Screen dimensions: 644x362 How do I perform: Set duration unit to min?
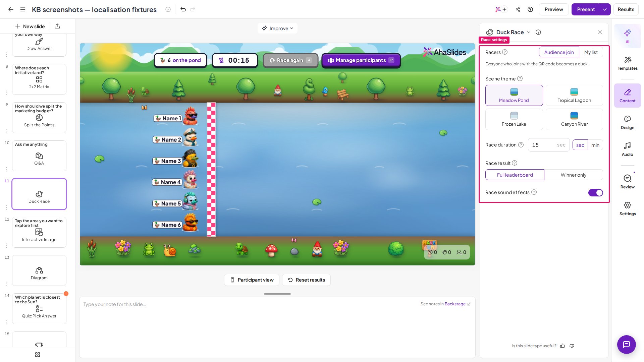(x=595, y=145)
